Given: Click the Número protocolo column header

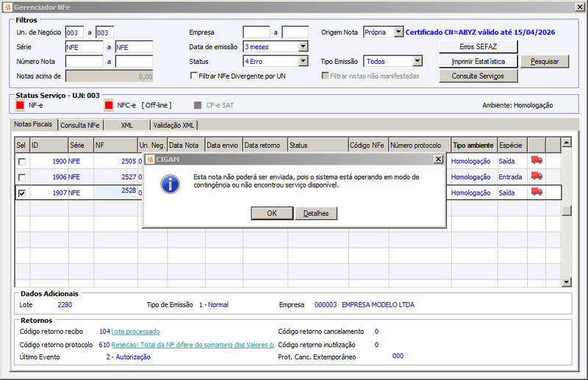Looking at the screenshot, I should pos(420,146).
